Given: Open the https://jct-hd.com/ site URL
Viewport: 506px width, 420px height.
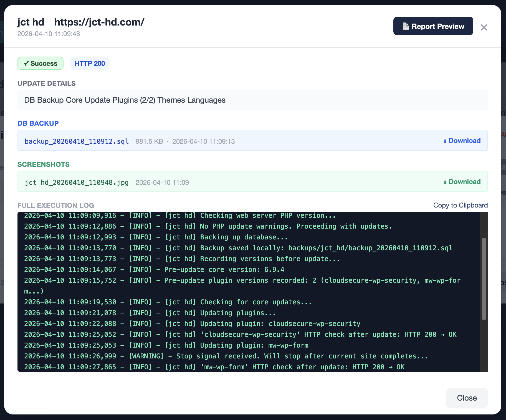Looking at the screenshot, I should pos(99,22).
